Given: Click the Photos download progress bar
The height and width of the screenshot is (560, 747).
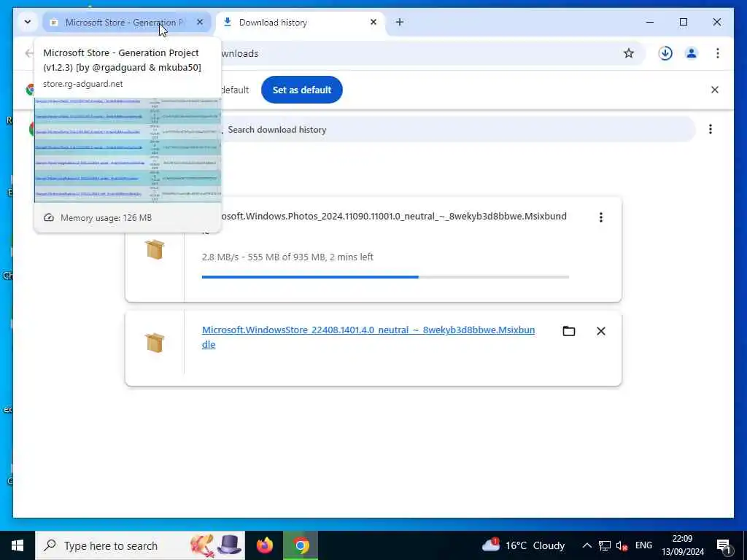Looking at the screenshot, I should tap(385, 276).
